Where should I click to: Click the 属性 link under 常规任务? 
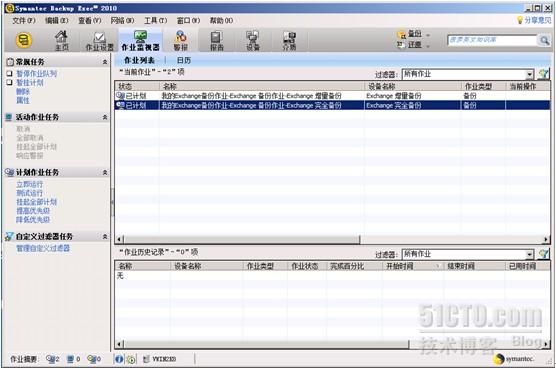pyautogui.click(x=23, y=100)
